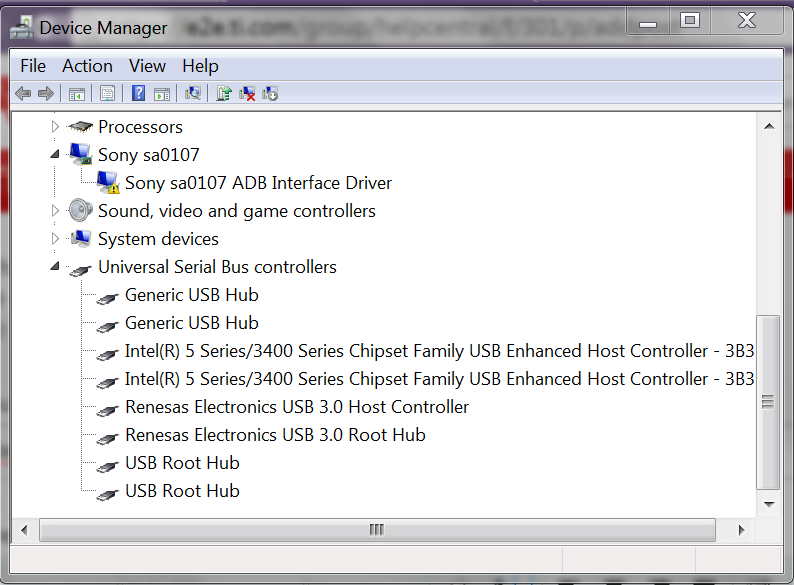794x585 pixels.
Task: Toggle the Show/Hide Action Pane toolbar icon
Action: [x=162, y=94]
